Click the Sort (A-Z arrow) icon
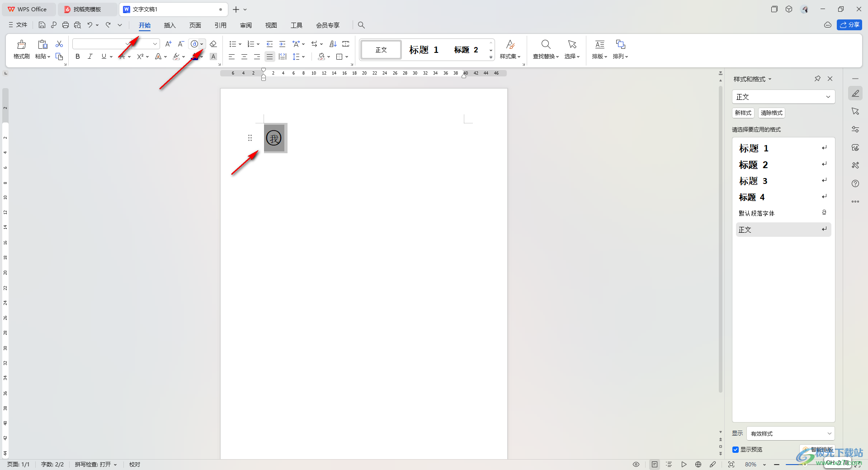 (333, 44)
